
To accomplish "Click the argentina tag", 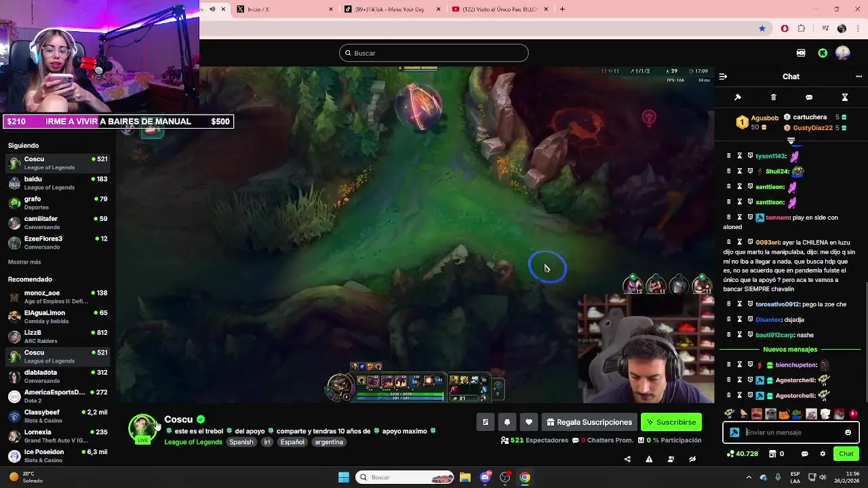I will pyautogui.click(x=329, y=442).
